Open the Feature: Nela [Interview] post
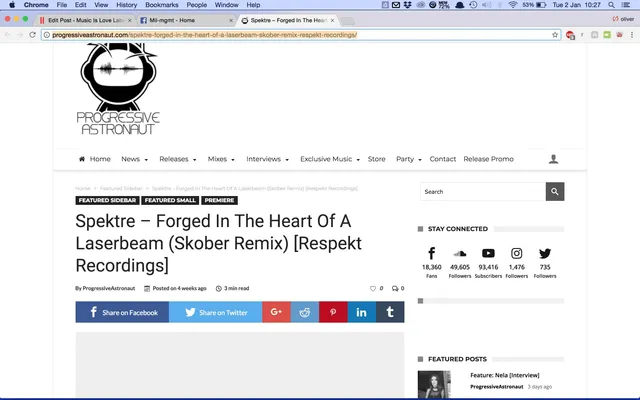 (505, 375)
